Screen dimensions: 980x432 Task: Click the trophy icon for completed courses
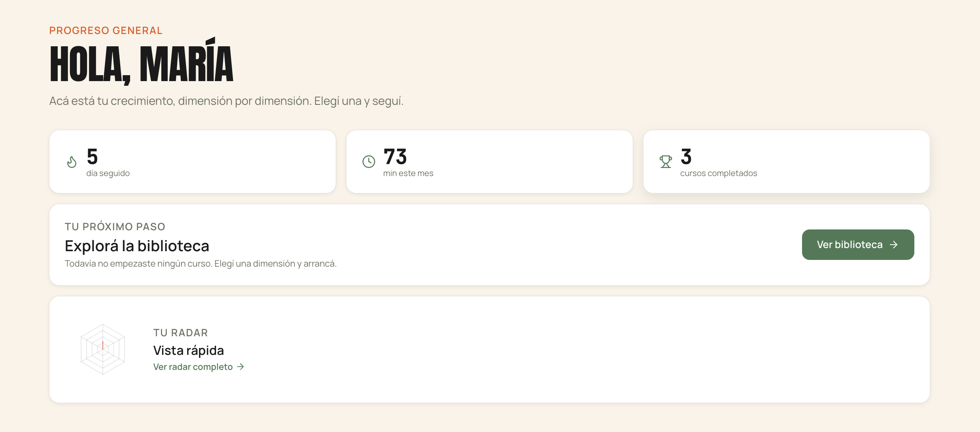pyautogui.click(x=666, y=161)
